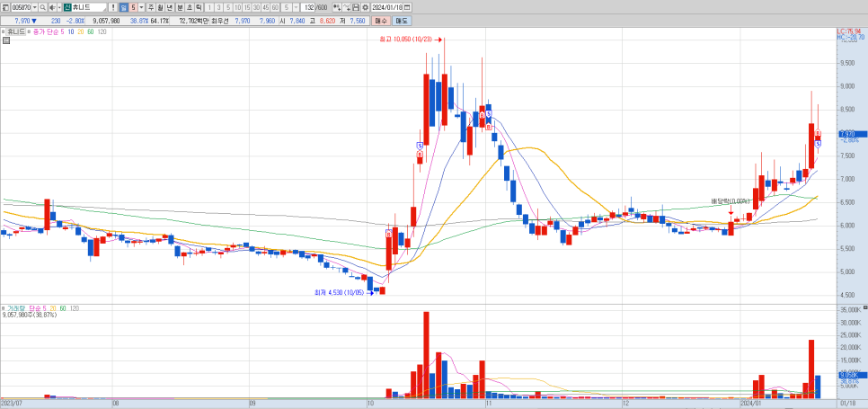The width and height of the screenshot is (868, 409).
Task: Open the stock code dropdown arrow
Action: tap(34, 7)
